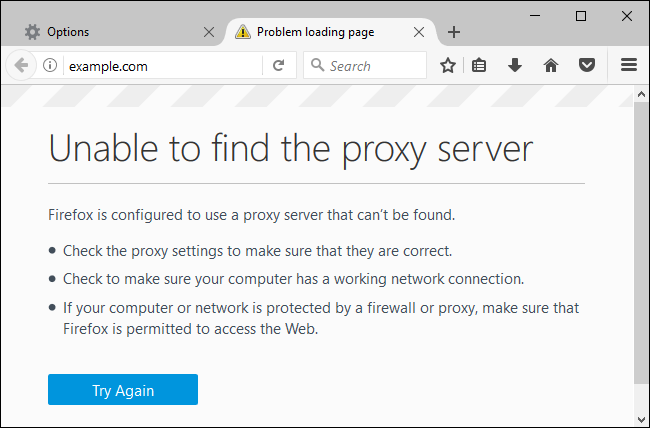Click the scrollbar down arrow
Screen dimensions: 650x428
tap(641, 419)
